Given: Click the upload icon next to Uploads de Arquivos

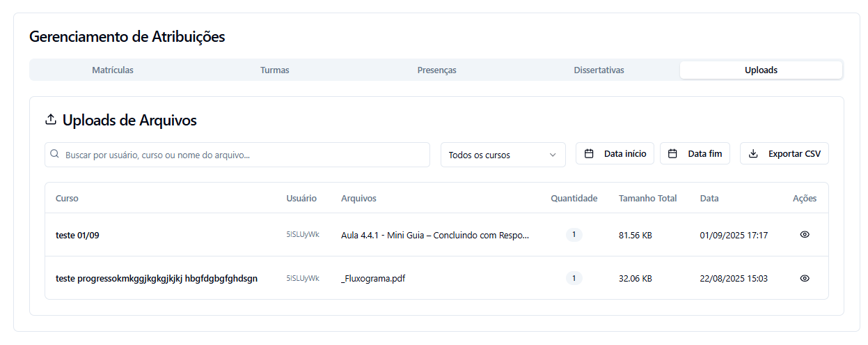Looking at the screenshot, I should point(50,120).
